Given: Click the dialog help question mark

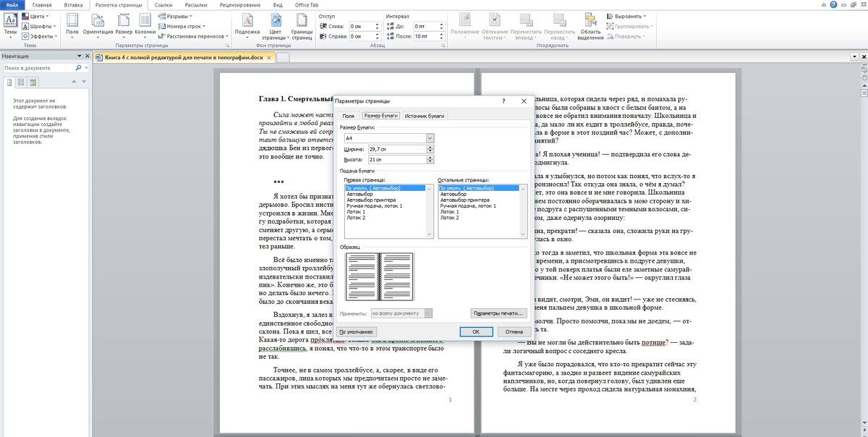Looking at the screenshot, I should point(503,102).
